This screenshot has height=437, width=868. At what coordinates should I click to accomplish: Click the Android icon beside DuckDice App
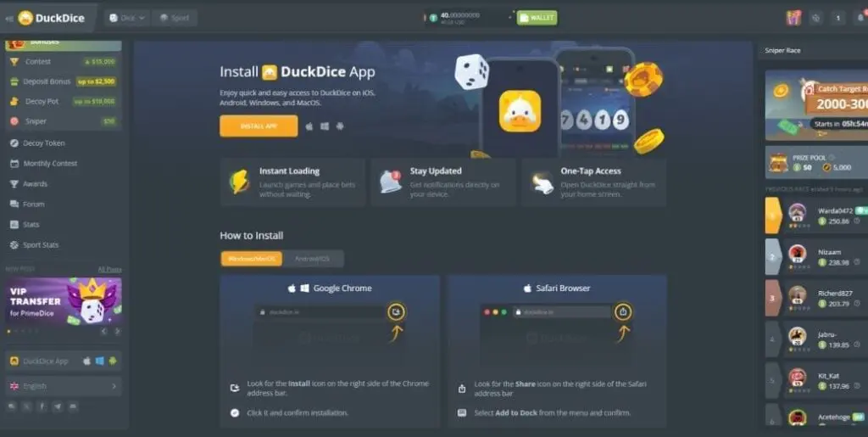(x=112, y=361)
